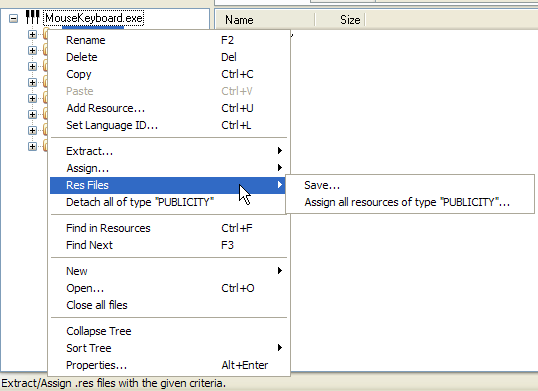Choose Copy from the context menu
538x391 pixels.
168,74
